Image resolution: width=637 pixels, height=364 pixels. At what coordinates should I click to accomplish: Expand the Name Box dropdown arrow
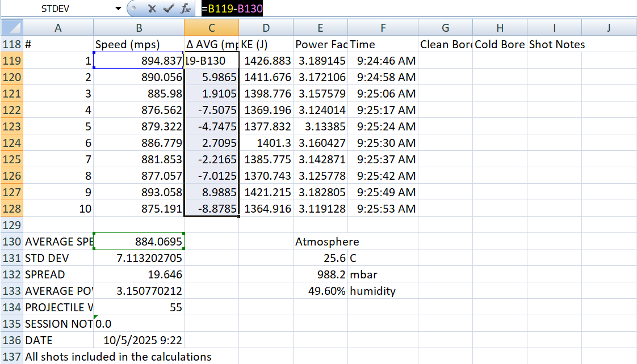118,9
